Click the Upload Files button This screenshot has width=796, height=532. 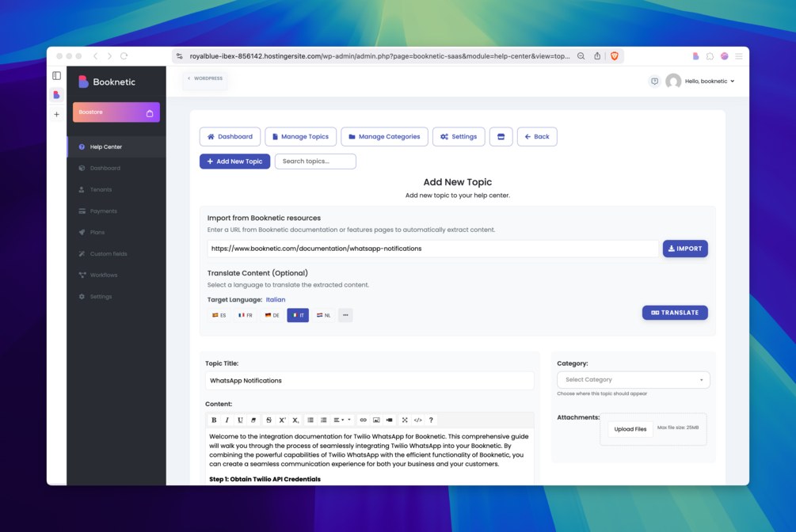click(x=630, y=429)
